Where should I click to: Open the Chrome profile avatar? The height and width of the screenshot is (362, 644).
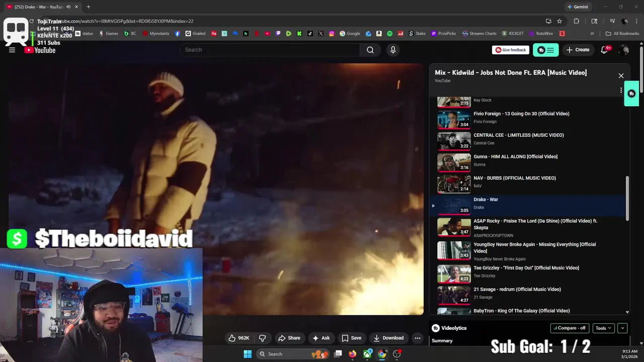[624, 21]
